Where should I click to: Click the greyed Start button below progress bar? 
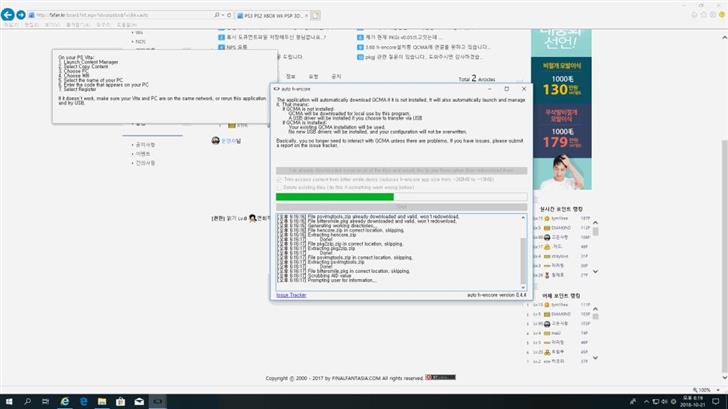tap(402, 207)
